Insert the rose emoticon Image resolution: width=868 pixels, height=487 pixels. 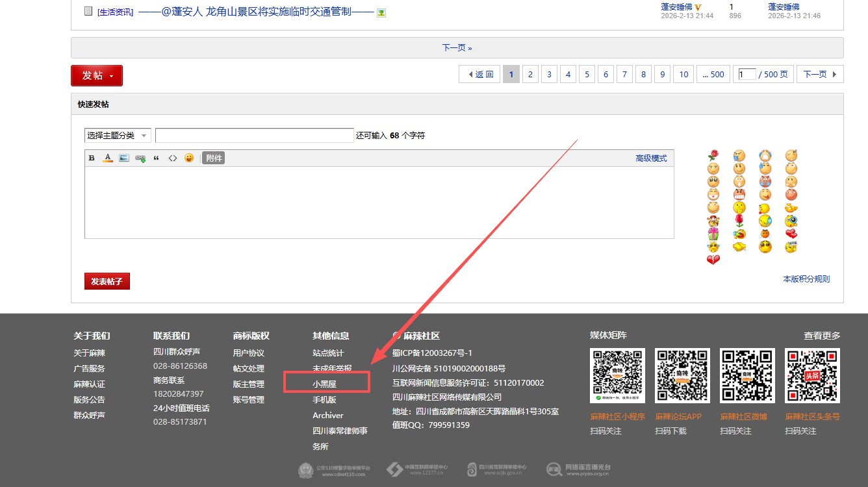pyautogui.click(x=713, y=156)
